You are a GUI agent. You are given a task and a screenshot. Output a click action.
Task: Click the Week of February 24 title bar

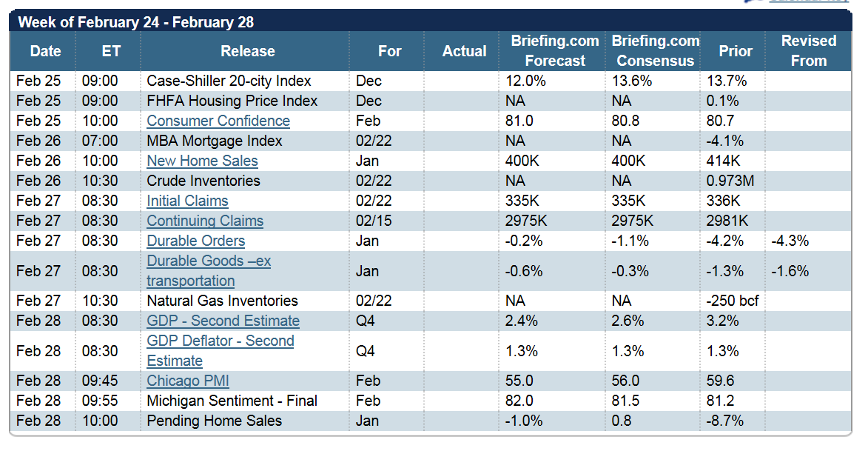[135, 22]
